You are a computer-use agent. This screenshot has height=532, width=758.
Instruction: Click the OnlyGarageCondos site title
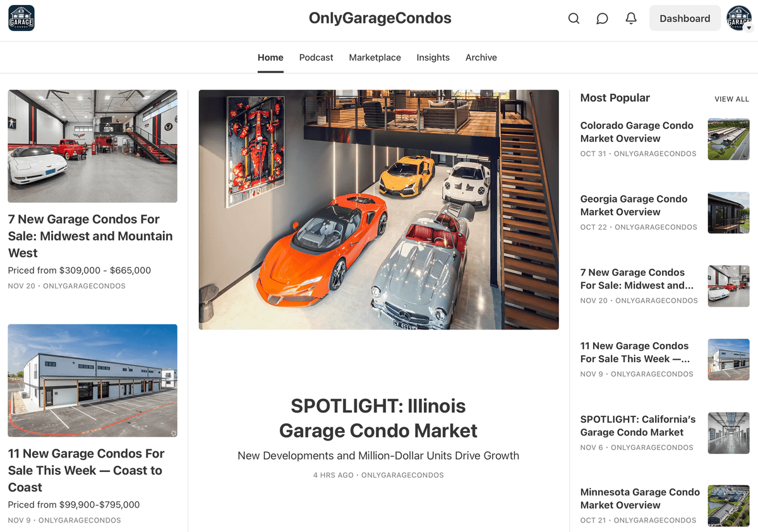380,18
